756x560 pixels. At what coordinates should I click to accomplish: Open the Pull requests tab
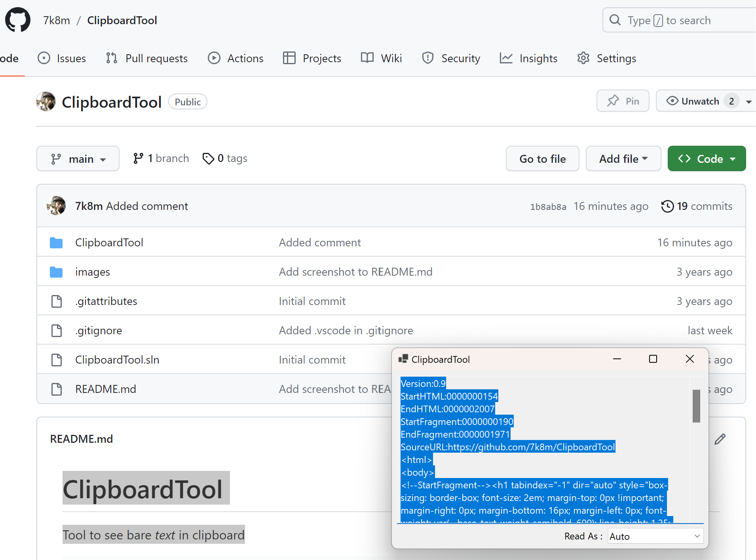[x=147, y=58]
